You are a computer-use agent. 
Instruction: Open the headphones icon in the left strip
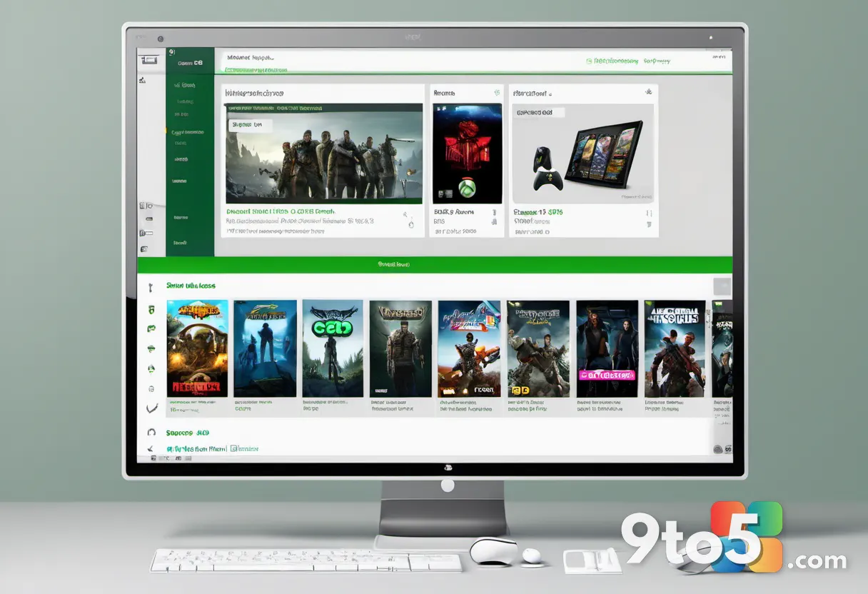pos(151,433)
